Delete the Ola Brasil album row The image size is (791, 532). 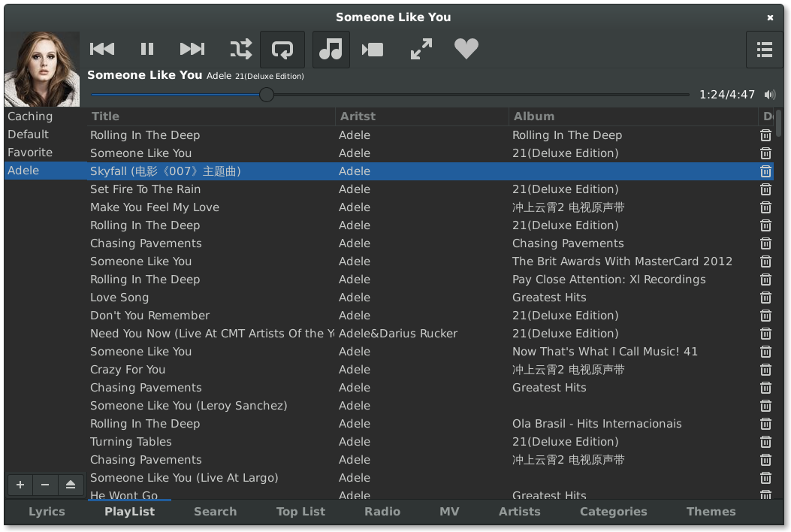pyautogui.click(x=765, y=424)
